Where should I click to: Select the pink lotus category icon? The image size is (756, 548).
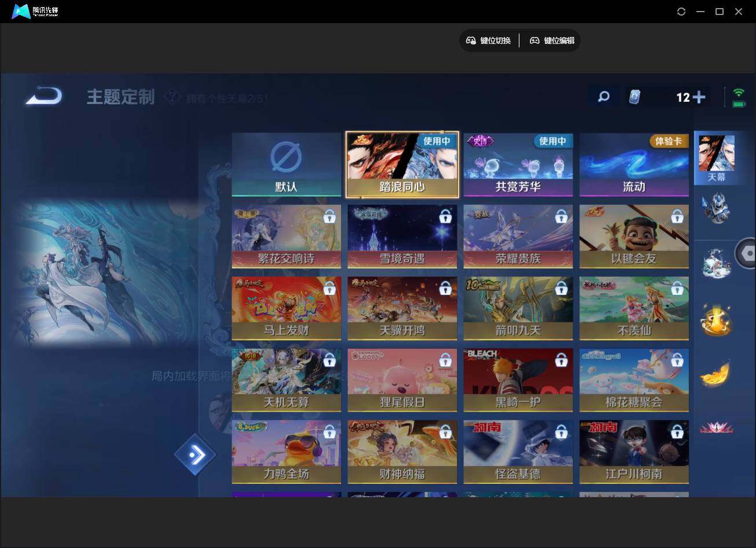716,428
